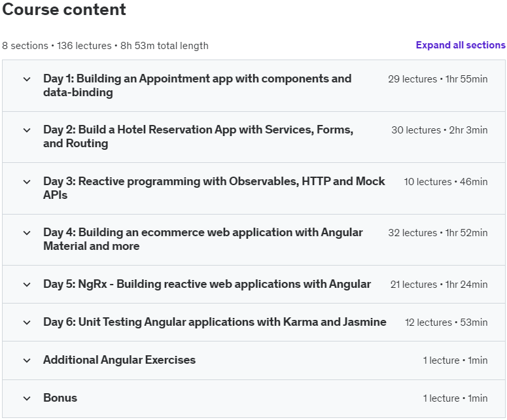Click '10 lectures • 46min' text
This screenshot has width=507, height=420.
[446, 182]
